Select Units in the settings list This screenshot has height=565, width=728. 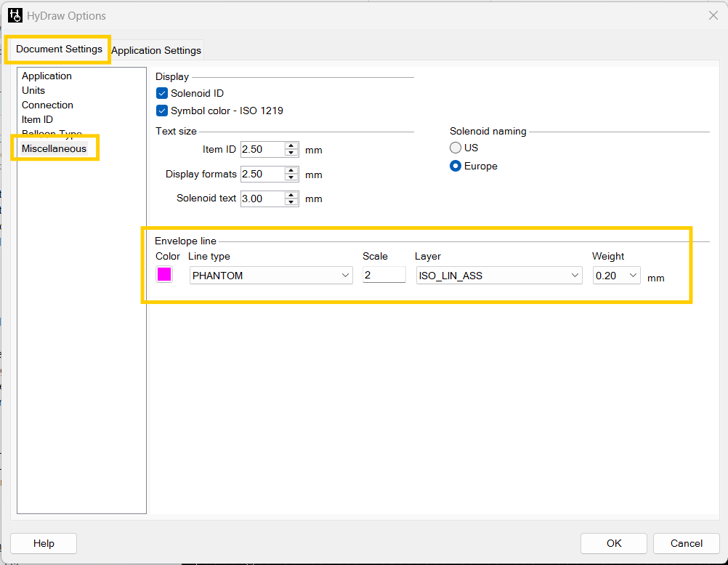[x=33, y=90]
